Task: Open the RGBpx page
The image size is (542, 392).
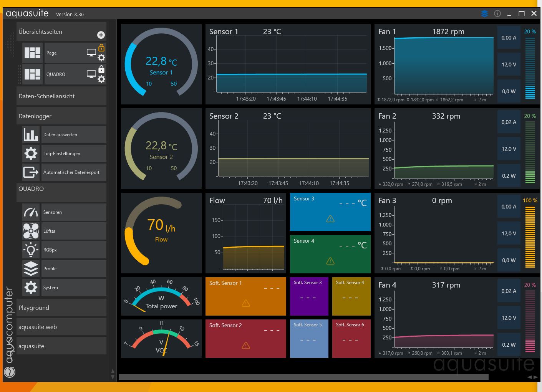Action: tap(74, 250)
